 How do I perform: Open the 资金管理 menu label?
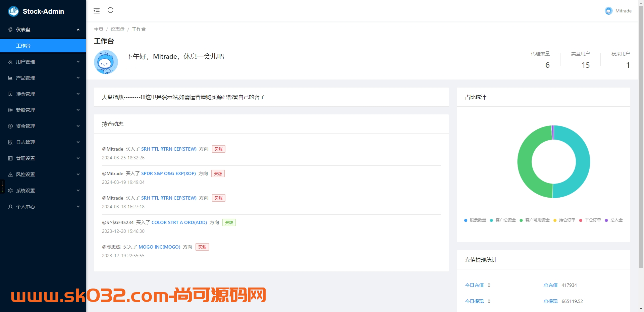[x=25, y=126]
